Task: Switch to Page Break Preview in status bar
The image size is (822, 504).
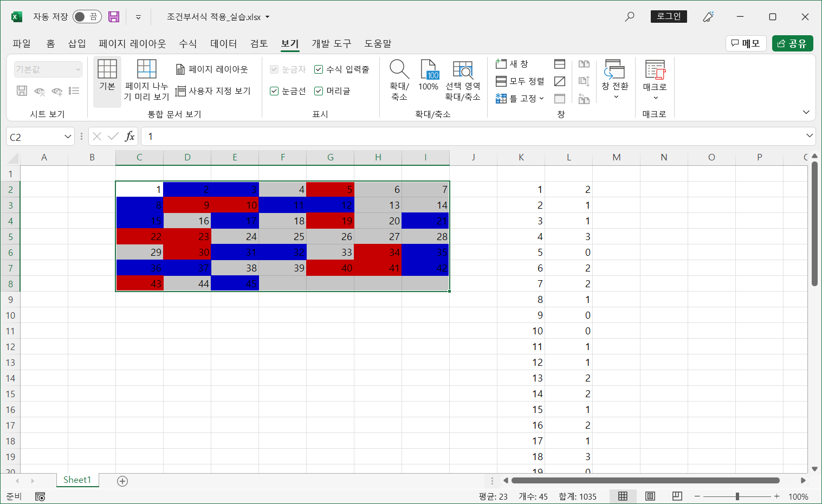Action: point(677,496)
